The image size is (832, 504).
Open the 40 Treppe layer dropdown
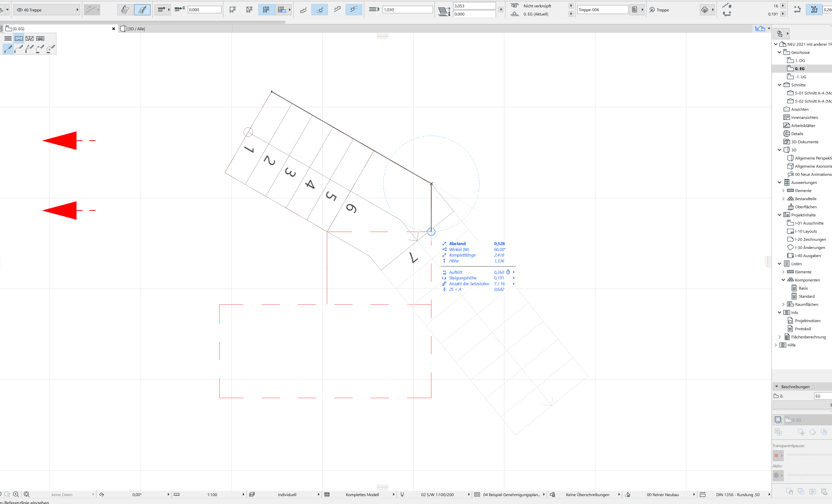coord(47,10)
